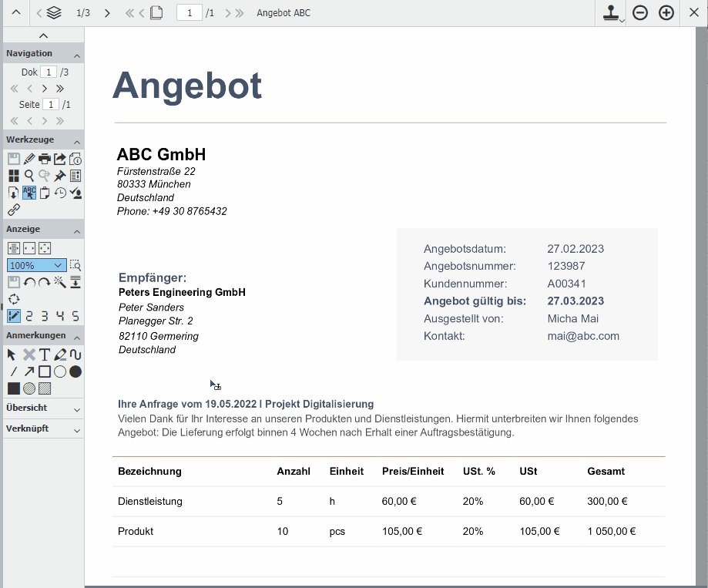The height and width of the screenshot is (588, 708).
Task: Select the ABC text selection tool
Action: [29, 193]
